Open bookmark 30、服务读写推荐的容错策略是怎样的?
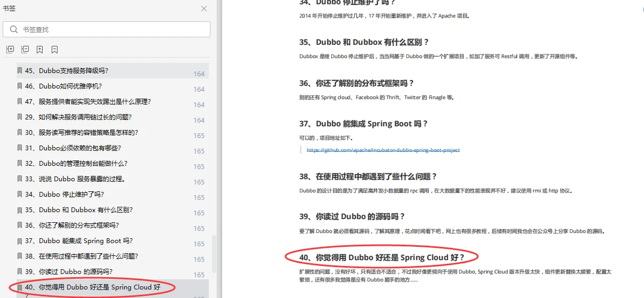 point(81,132)
